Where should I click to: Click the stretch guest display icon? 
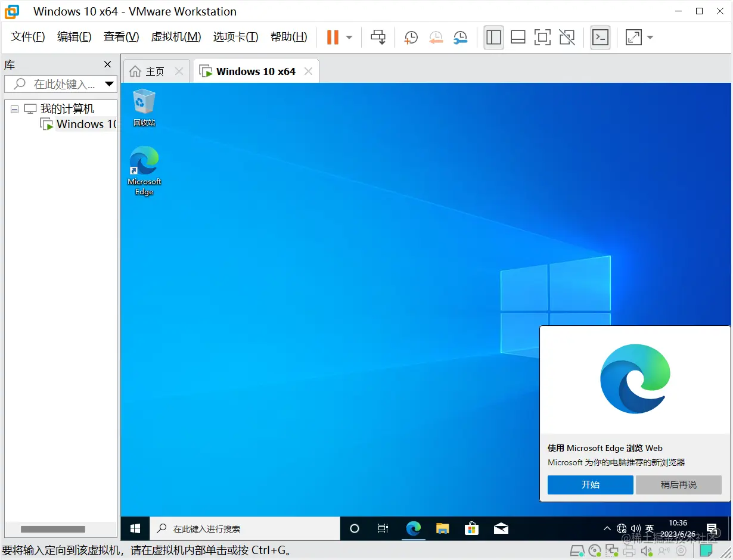coord(633,37)
